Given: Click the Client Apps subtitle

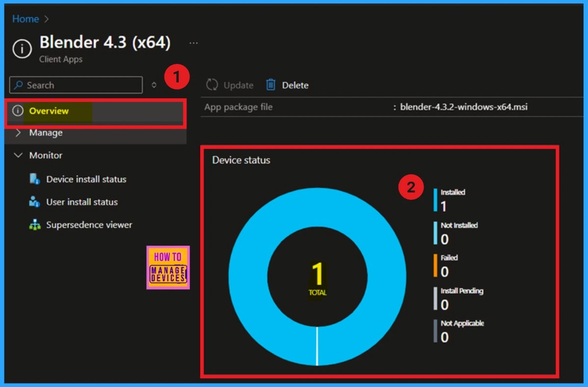Looking at the screenshot, I should 61,59.
